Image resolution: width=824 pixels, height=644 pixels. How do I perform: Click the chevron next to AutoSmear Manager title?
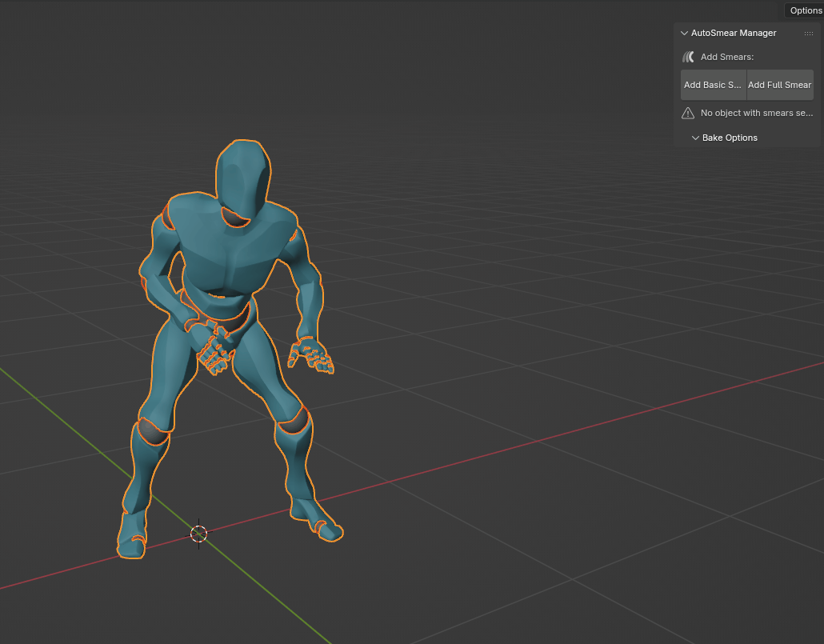click(684, 33)
